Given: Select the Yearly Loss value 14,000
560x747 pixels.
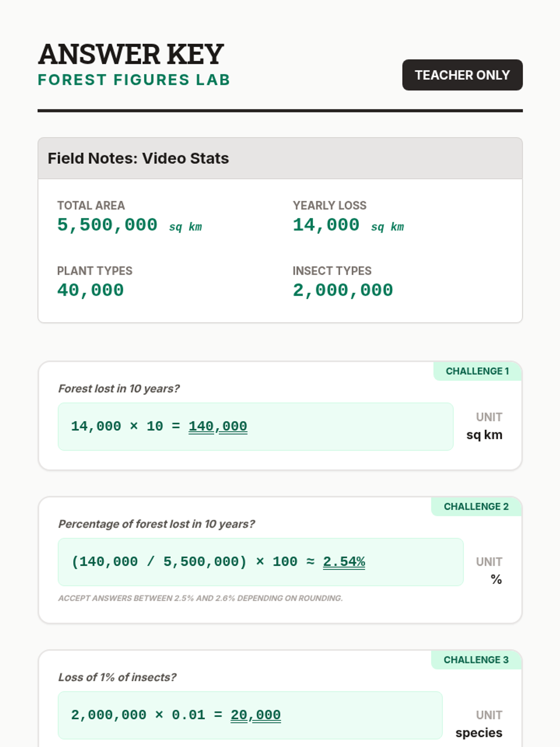Looking at the screenshot, I should [326, 225].
